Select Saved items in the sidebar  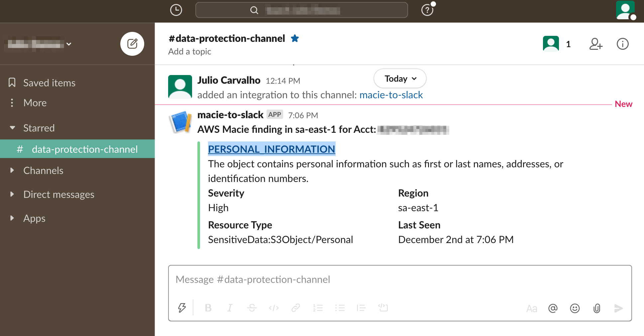pyautogui.click(x=49, y=83)
